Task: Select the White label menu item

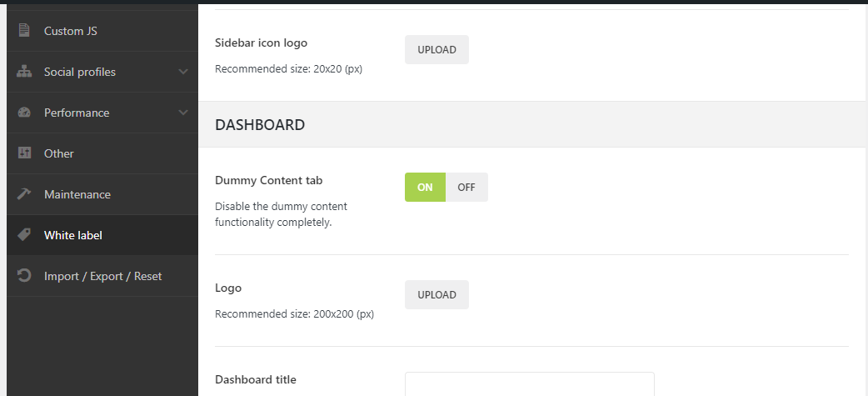Action: coord(73,235)
